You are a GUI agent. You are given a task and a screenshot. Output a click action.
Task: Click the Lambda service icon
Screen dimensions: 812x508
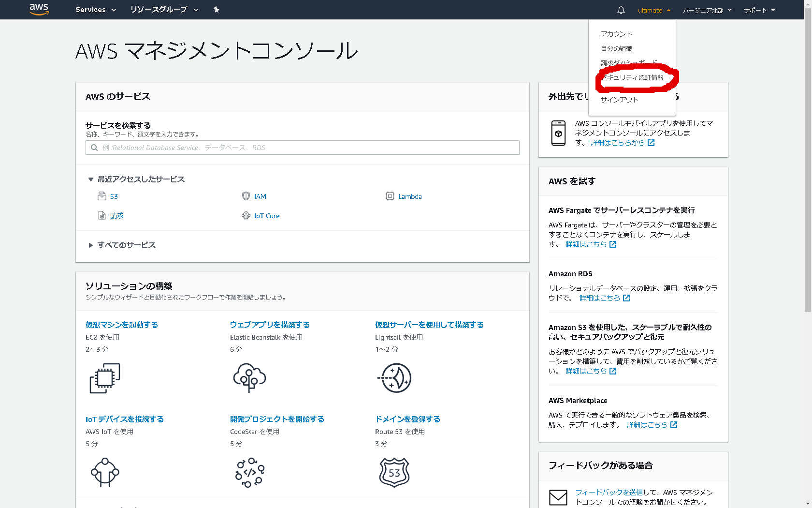390,196
